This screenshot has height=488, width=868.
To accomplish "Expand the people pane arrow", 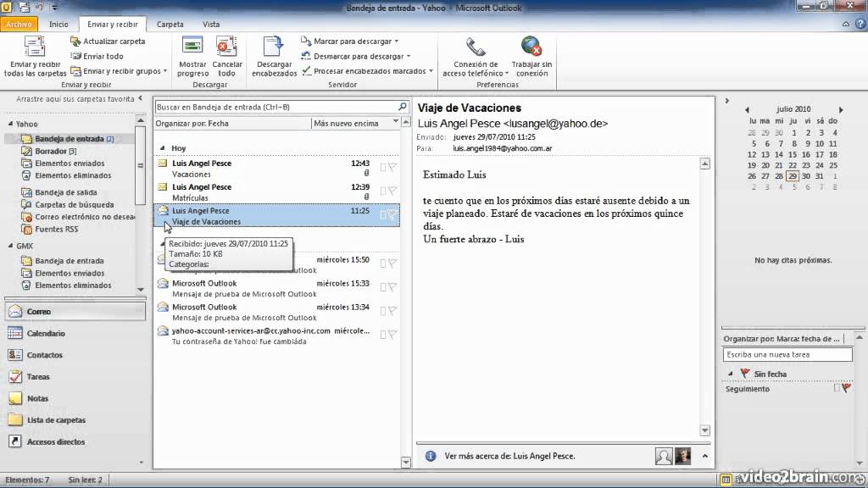I will 704,456.
